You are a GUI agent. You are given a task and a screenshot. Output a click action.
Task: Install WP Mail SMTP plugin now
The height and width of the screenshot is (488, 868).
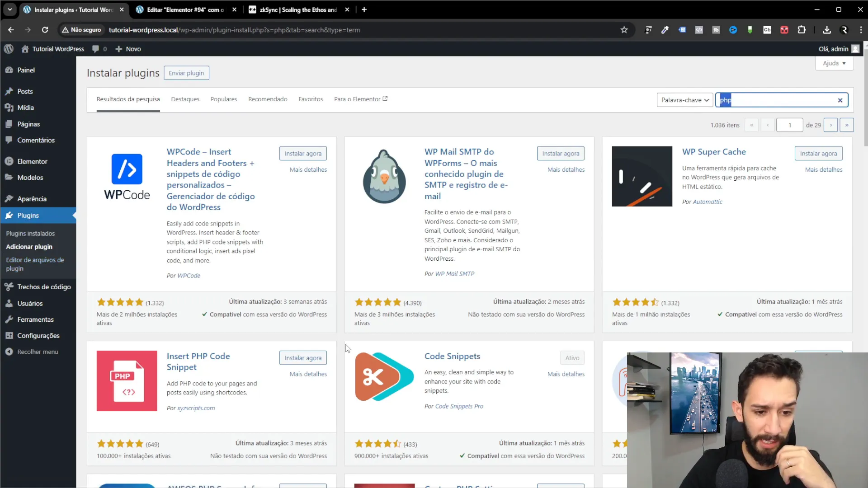pos(561,154)
